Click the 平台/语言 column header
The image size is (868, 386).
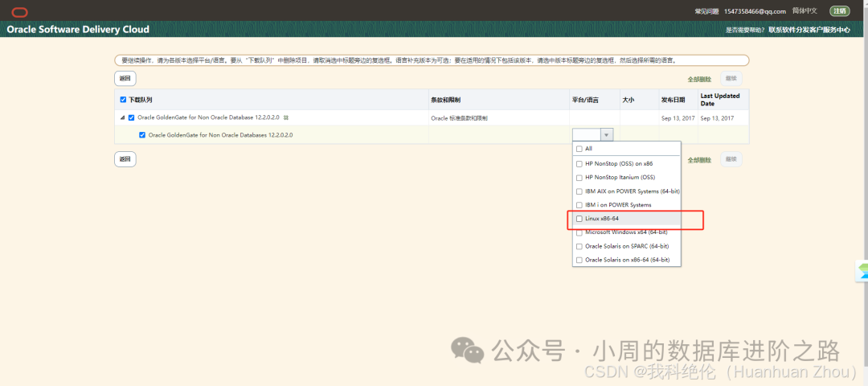click(x=587, y=100)
